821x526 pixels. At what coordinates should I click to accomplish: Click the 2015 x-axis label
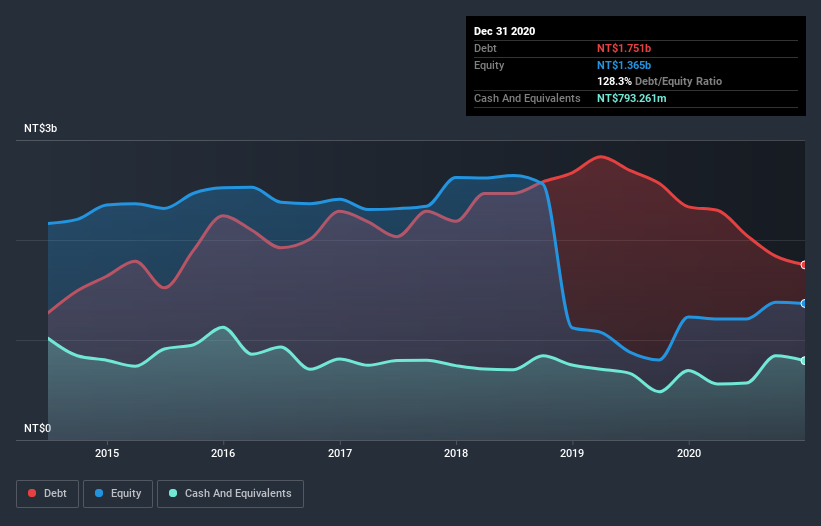pos(107,453)
